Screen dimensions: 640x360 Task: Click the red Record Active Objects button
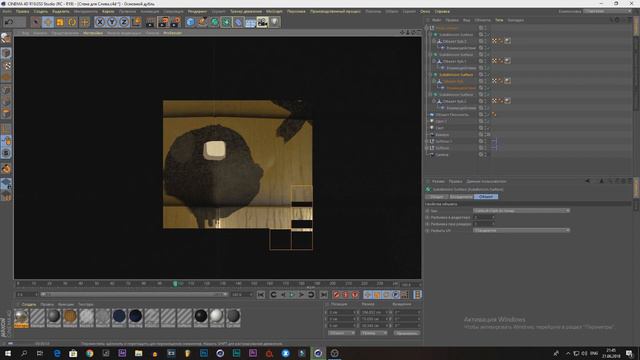pos(336,295)
